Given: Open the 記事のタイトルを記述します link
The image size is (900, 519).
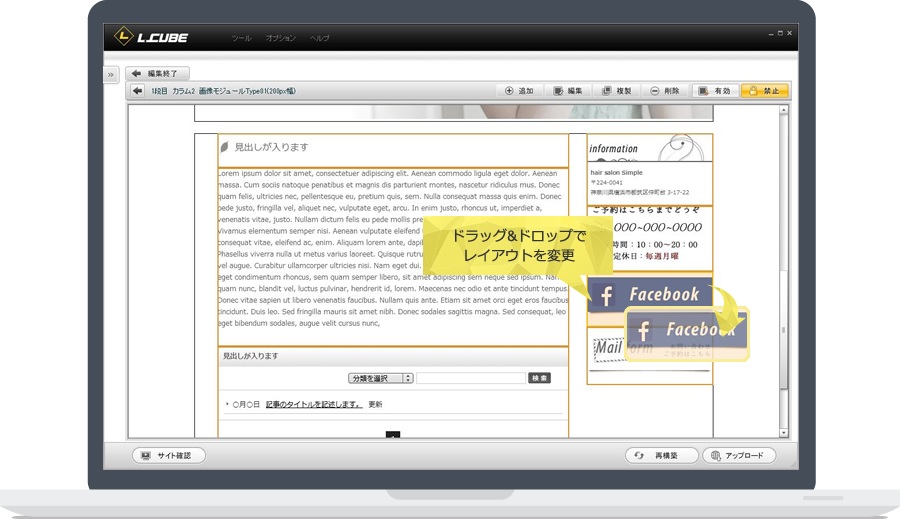Looking at the screenshot, I should point(314,404).
